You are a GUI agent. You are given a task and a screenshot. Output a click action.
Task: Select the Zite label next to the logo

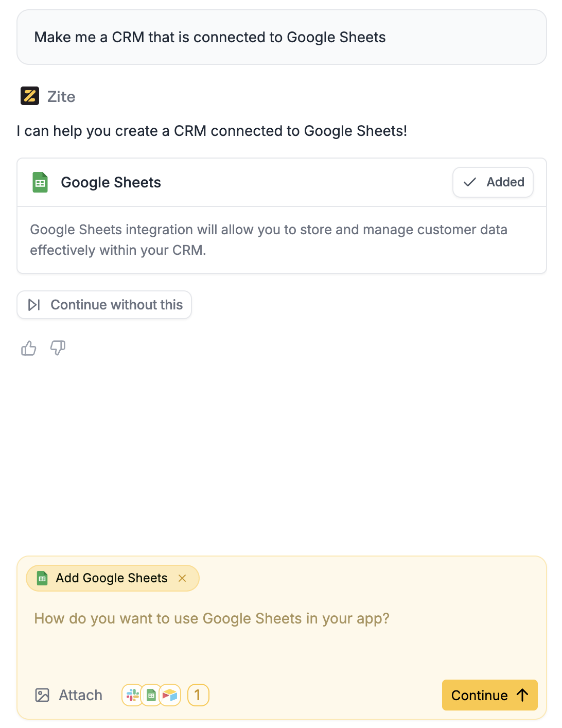(62, 96)
